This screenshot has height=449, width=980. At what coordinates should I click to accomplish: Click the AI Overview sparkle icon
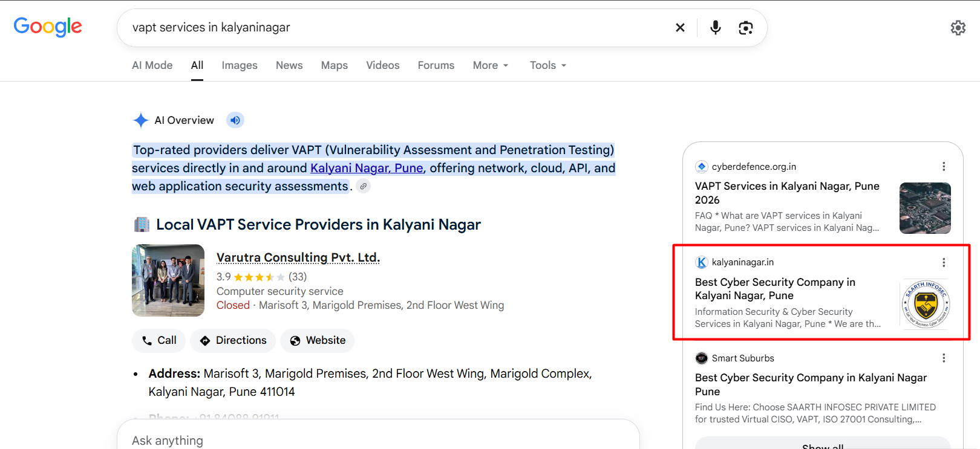[x=141, y=120]
